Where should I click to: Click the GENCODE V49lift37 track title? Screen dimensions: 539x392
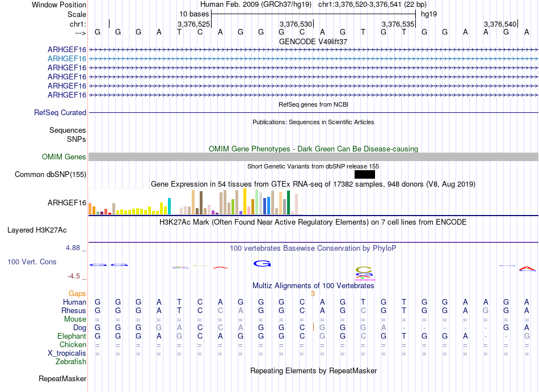pyautogui.click(x=313, y=41)
